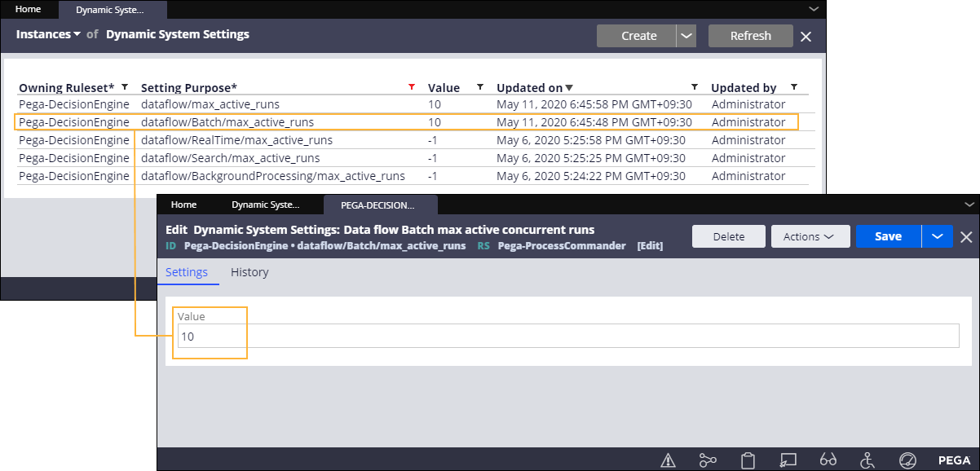Click the performance gauge icon
The image size is (980, 471).
(x=907, y=460)
